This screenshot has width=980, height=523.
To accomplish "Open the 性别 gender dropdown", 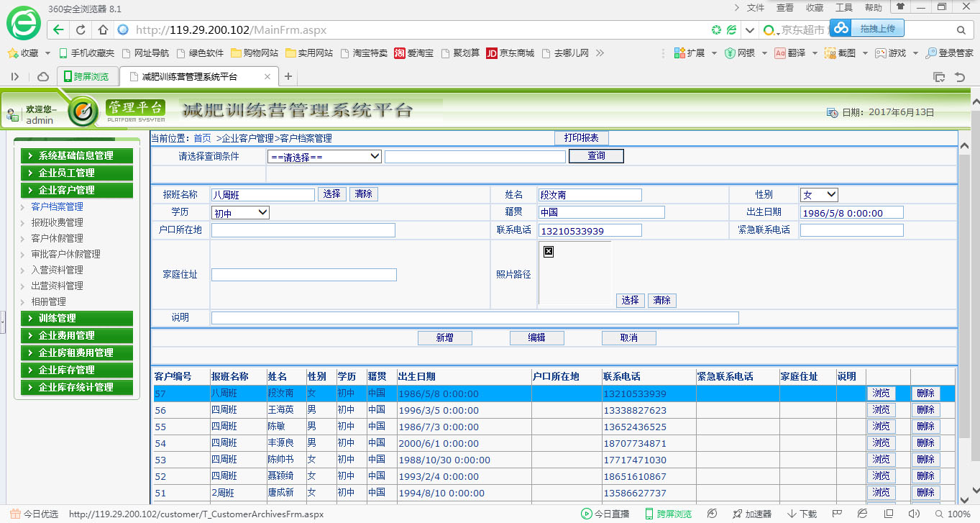I will click(819, 195).
